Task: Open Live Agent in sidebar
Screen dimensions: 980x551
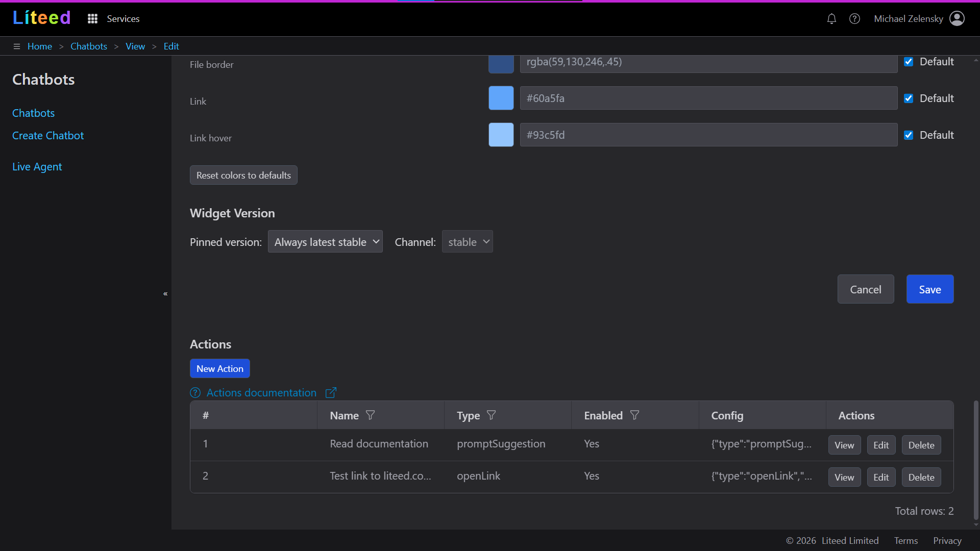Action: point(37,167)
